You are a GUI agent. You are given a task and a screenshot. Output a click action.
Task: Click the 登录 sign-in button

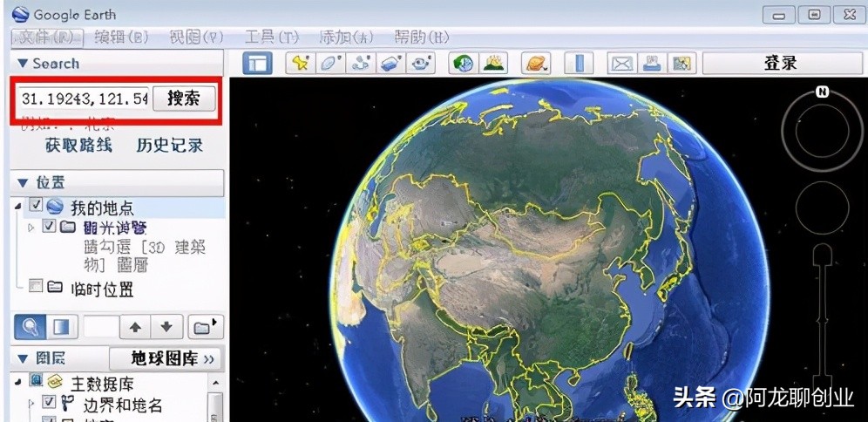[781, 63]
